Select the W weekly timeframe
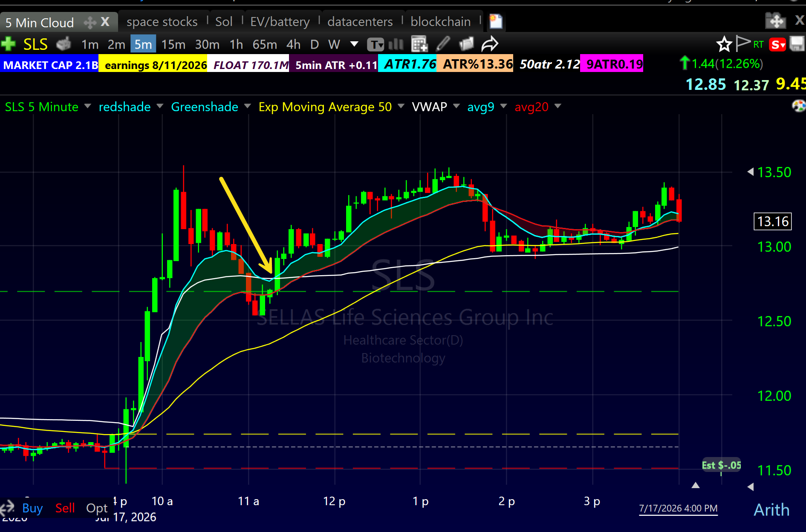The width and height of the screenshot is (806, 532). tap(334, 44)
